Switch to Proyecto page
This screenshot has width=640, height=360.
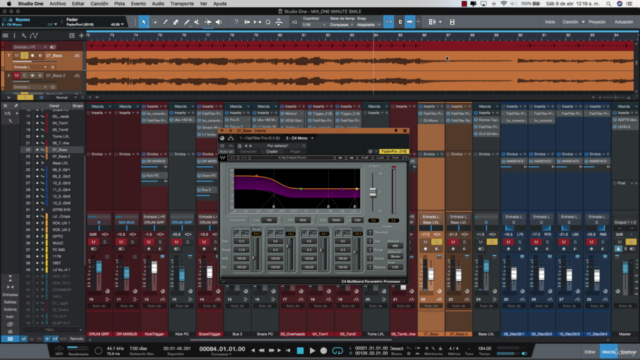click(597, 22)
